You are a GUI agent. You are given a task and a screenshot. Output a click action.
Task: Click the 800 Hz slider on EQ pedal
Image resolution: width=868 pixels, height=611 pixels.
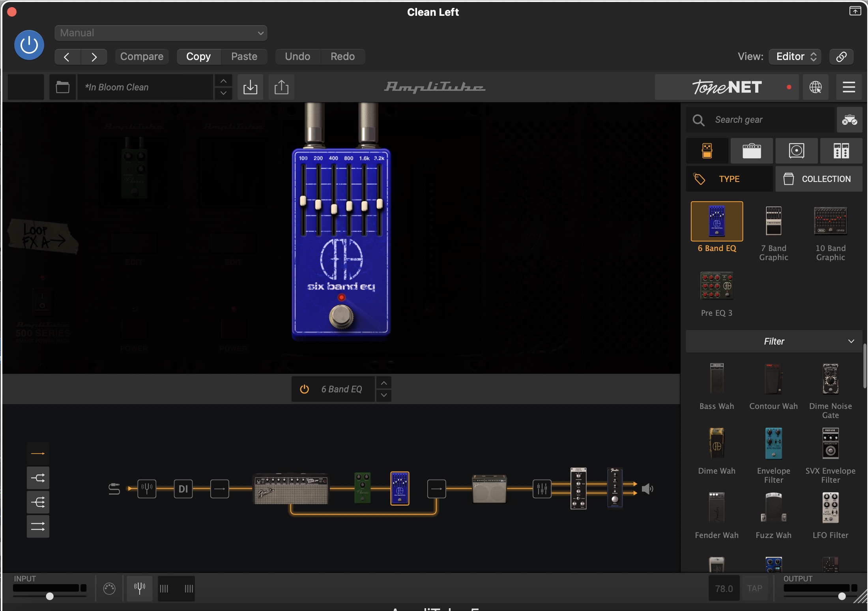coord(349,206)
